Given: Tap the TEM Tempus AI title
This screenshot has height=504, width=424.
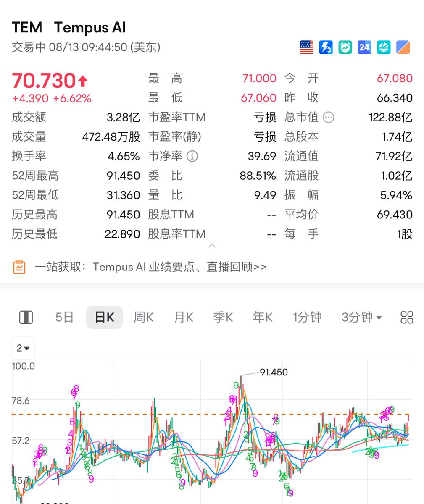Looking at the screenshot, I should click(69, 28).
